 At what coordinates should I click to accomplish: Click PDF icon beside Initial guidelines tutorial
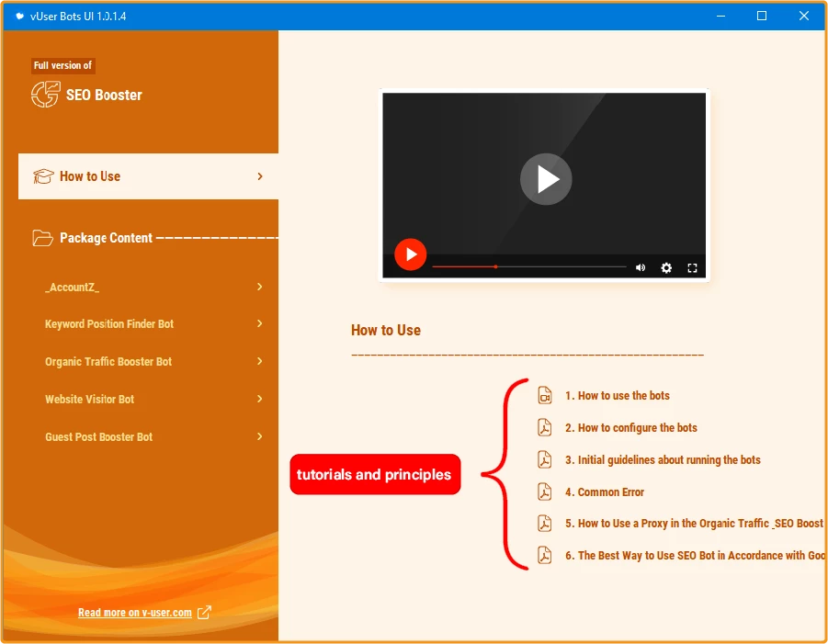pos(545,459)
